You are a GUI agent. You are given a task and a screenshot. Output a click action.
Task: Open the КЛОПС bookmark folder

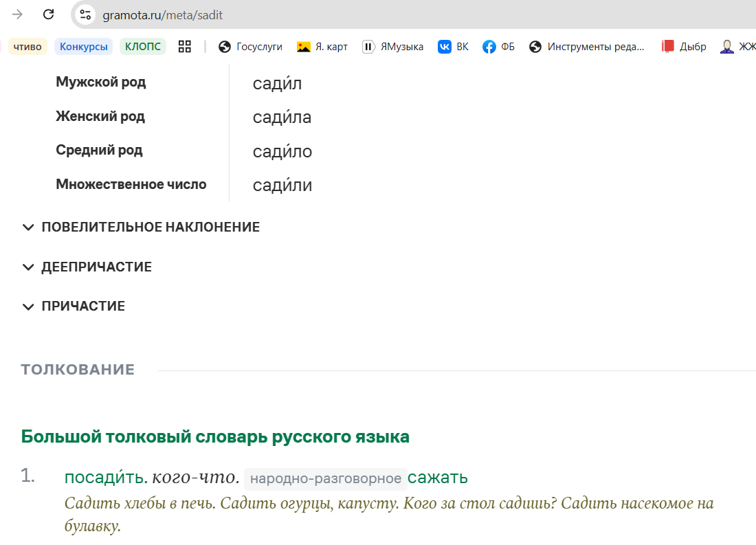click(143, 47)
